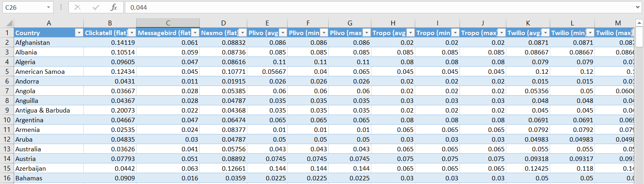Screen dimensions: 644x184
Task: Open the Name Box dropdown arrow
Action: (48, 7)
